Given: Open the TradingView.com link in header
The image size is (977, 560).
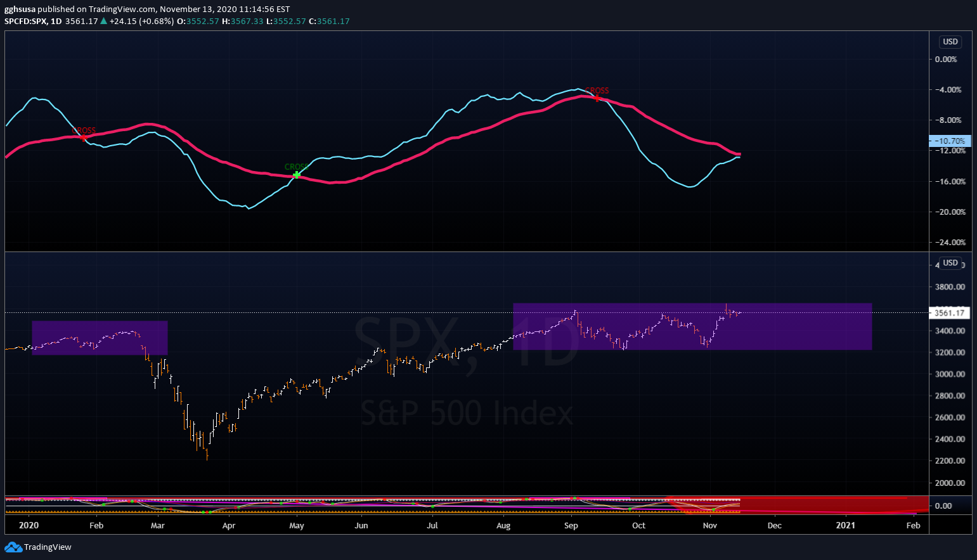Looking at the screenshot, I should point(122,9).
